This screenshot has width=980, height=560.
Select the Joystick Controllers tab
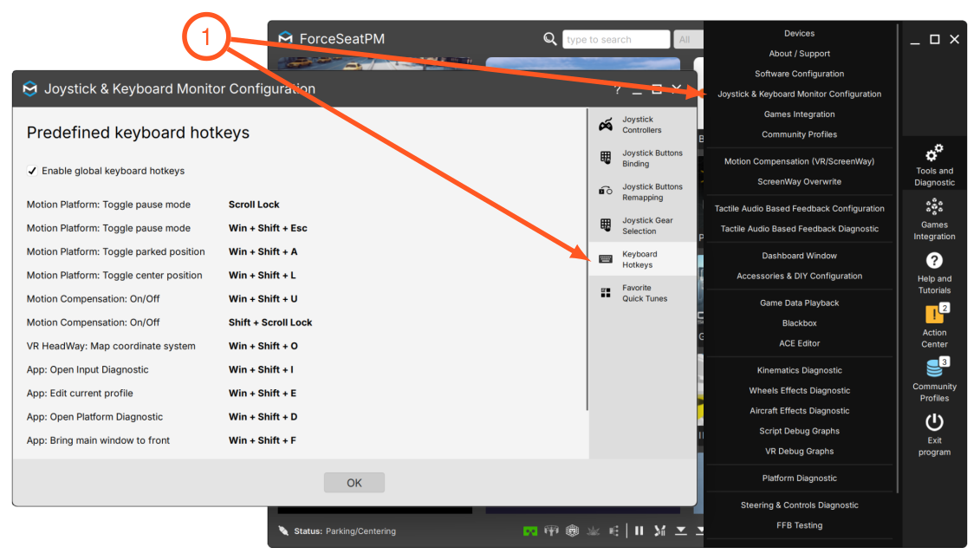coord(642,124)
